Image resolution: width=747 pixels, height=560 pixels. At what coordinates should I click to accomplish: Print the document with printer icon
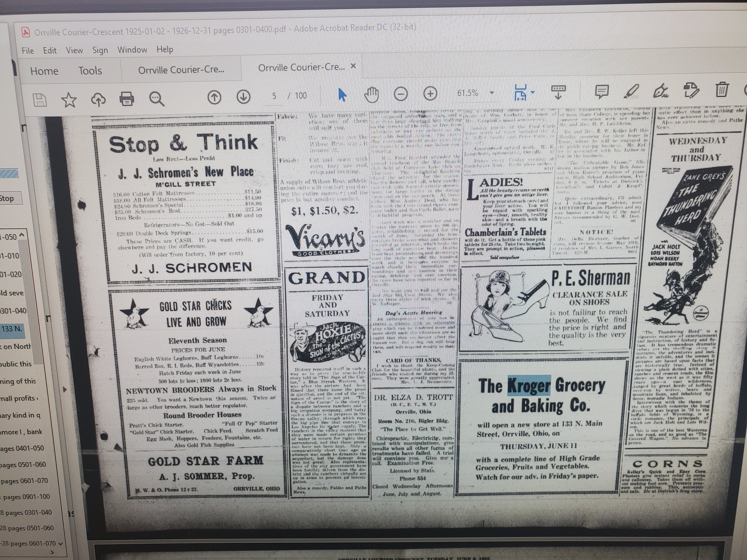(127, 99)
